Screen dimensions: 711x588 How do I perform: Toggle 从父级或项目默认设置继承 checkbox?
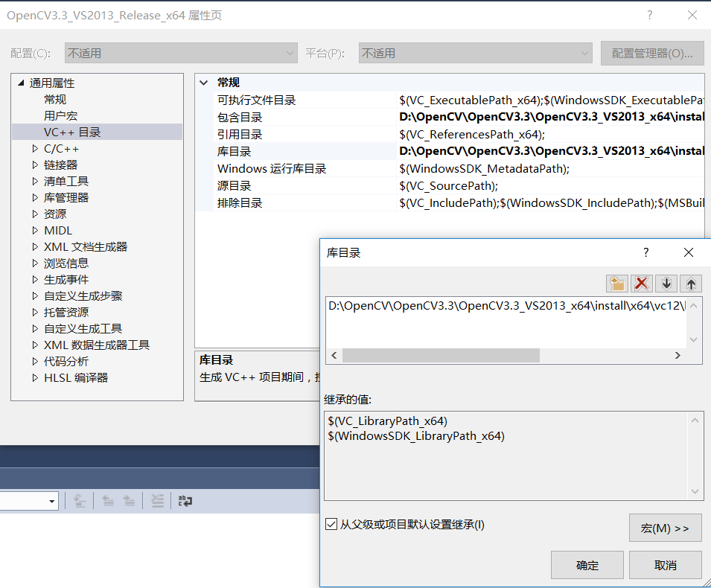point(331,525)
